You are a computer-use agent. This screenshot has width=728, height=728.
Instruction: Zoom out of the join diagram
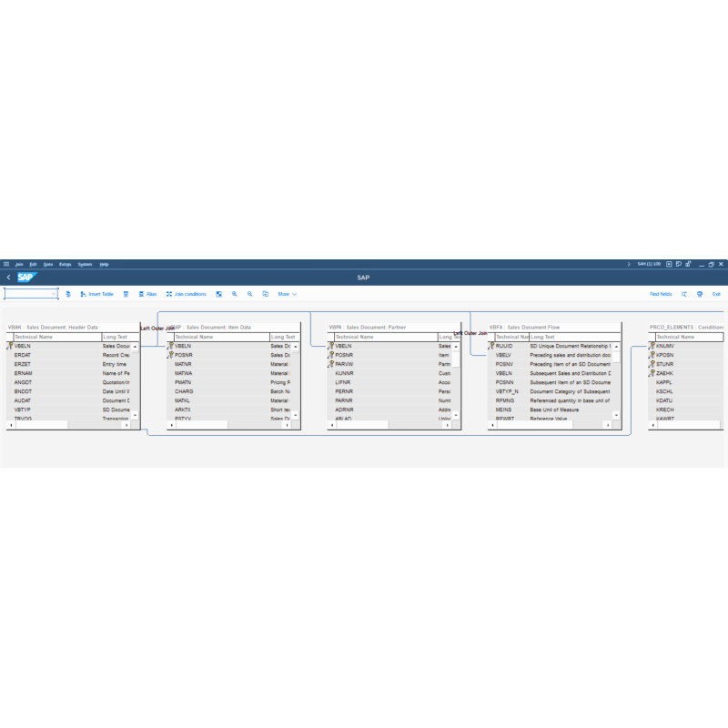point(250,294)
